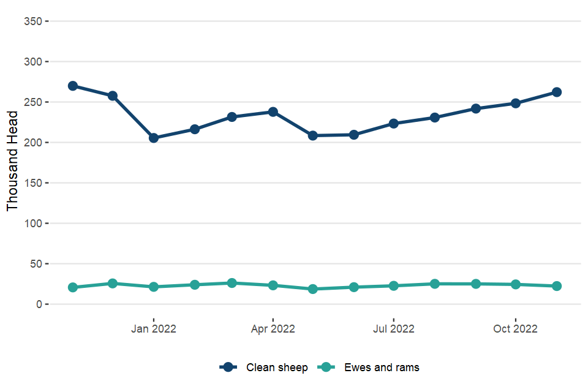Click the 350 y-axis tick label
The width and height of the screenshot is (588, 392).
pos(32,21)
